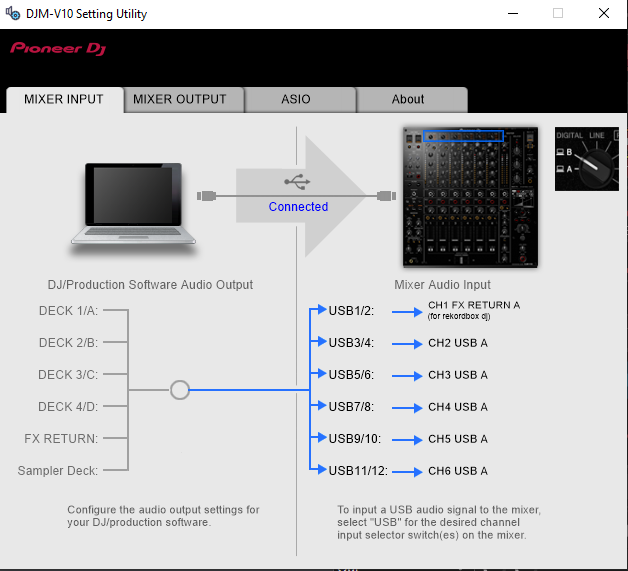Close the DJM-V10 Setting Utility window
This screenshot has width=628, height=571.
coord(604,14)
